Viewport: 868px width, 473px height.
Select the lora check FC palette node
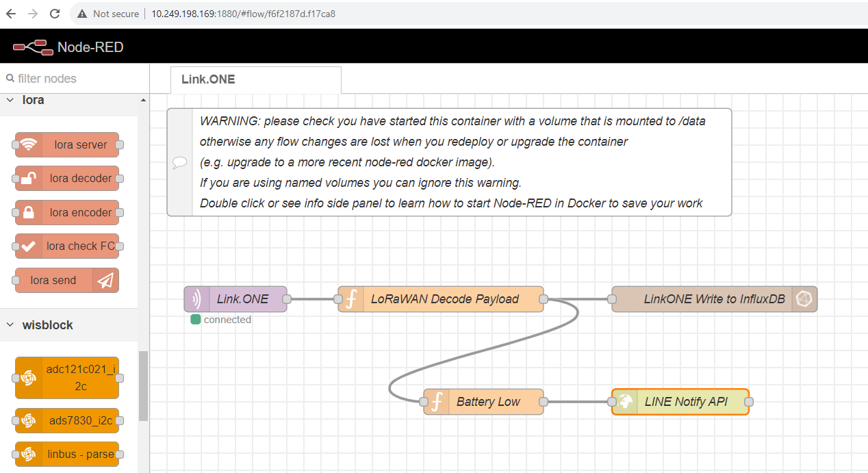coord(67,246)
